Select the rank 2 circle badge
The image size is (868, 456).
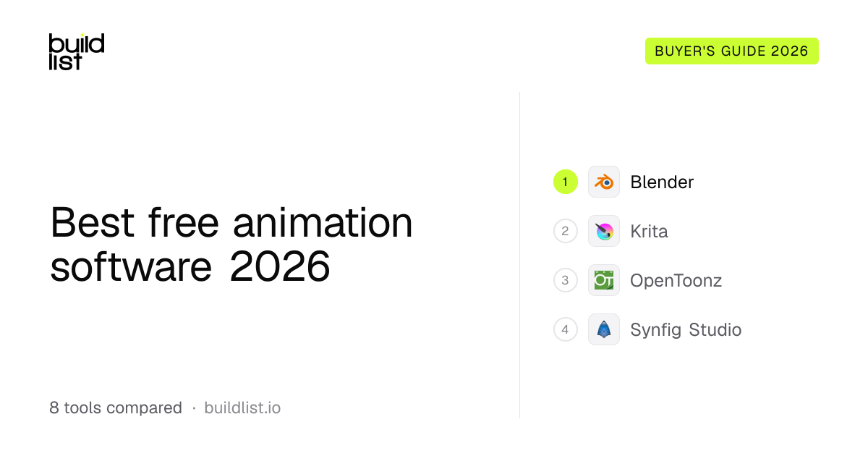coord(566,231)
